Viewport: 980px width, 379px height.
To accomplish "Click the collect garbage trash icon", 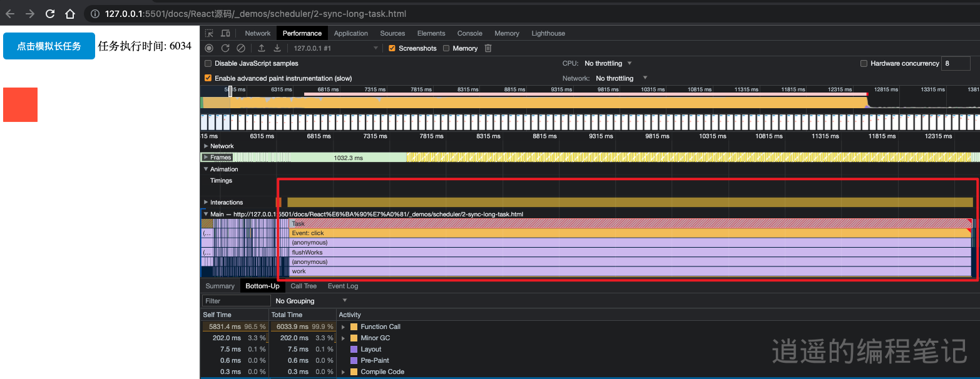I will [x=489, y=48].
